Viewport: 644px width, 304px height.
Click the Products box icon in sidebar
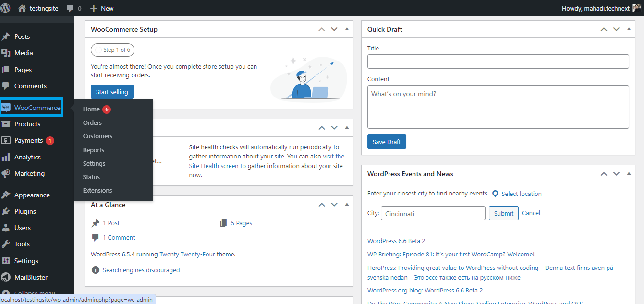(x=6, y=124)
